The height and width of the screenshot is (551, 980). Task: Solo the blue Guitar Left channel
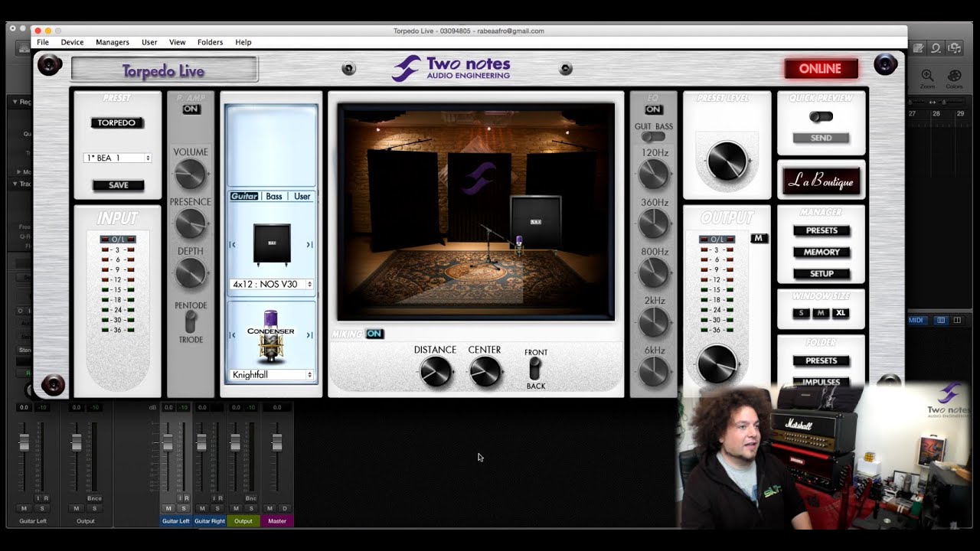(x=183, y=508)
